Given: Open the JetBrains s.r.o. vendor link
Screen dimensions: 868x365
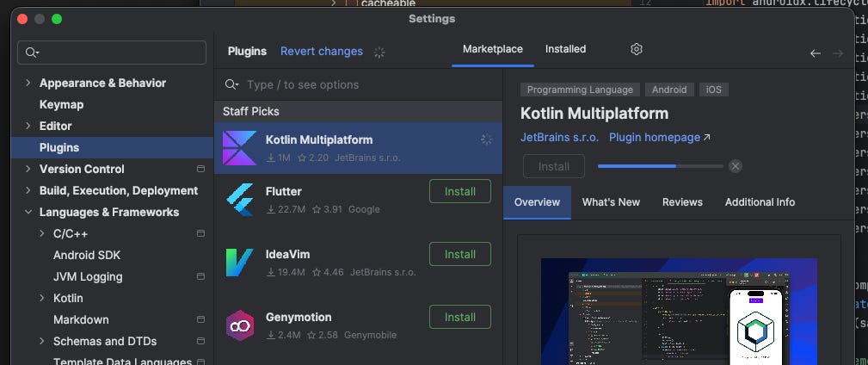Looking at the screenshot, I should (x=559, y=138).
